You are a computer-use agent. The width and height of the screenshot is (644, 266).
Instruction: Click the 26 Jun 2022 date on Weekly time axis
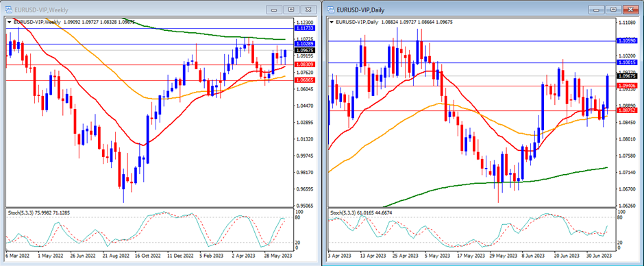(x=82, y=255)
